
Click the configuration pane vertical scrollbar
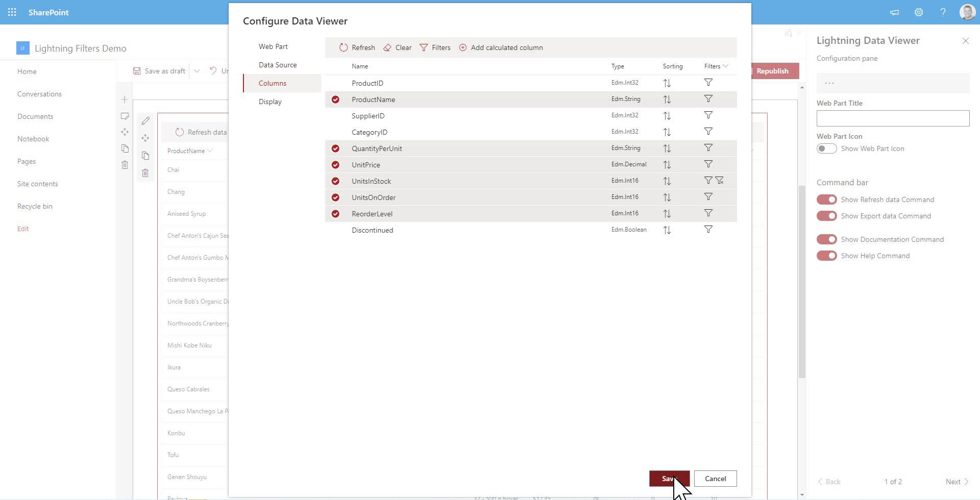pos(802,282)
